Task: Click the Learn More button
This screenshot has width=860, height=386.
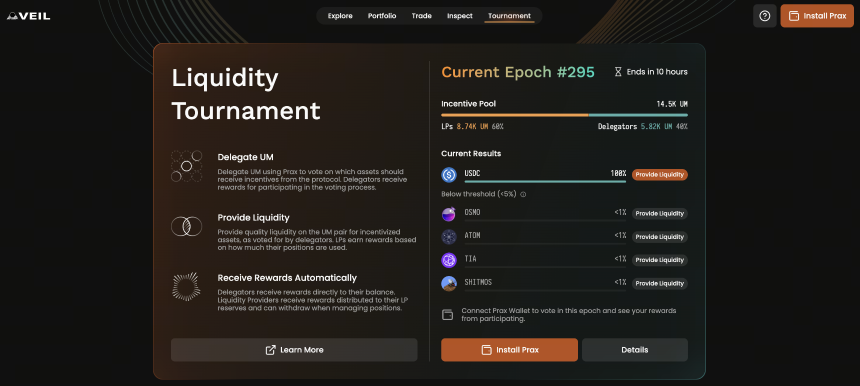Action: coord(294,350)
